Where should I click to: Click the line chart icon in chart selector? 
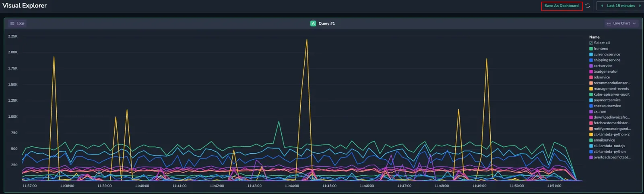tap(609, 23)
